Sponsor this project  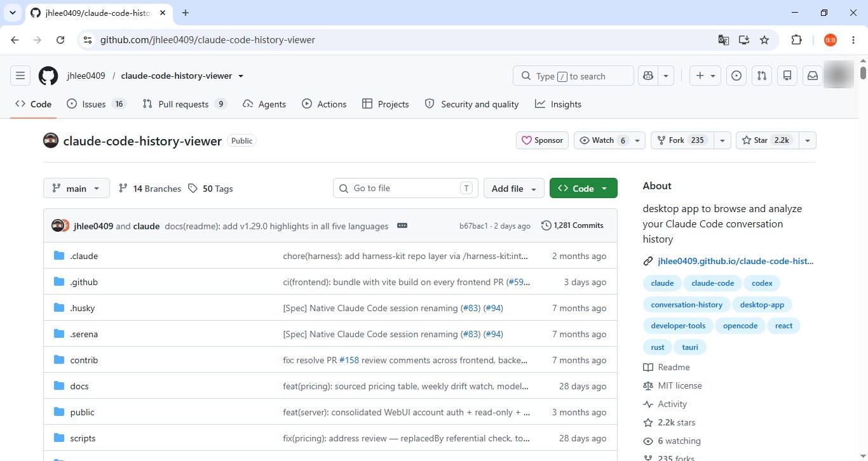click(x=542, y=140)
